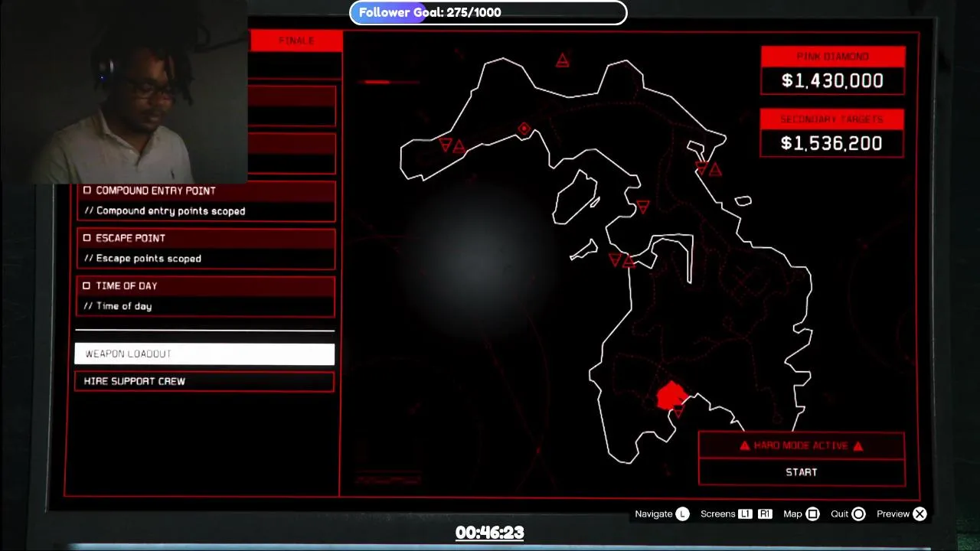Open the Weapon Loadout option

(204, 354)
